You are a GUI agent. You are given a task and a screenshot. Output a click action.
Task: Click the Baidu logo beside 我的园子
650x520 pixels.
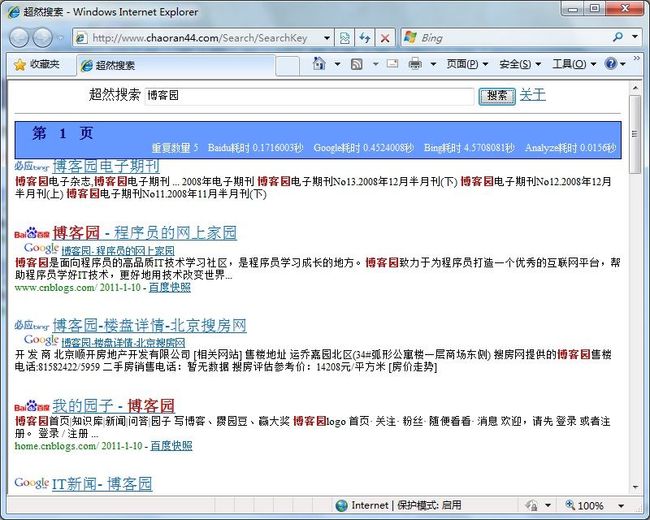32,406
